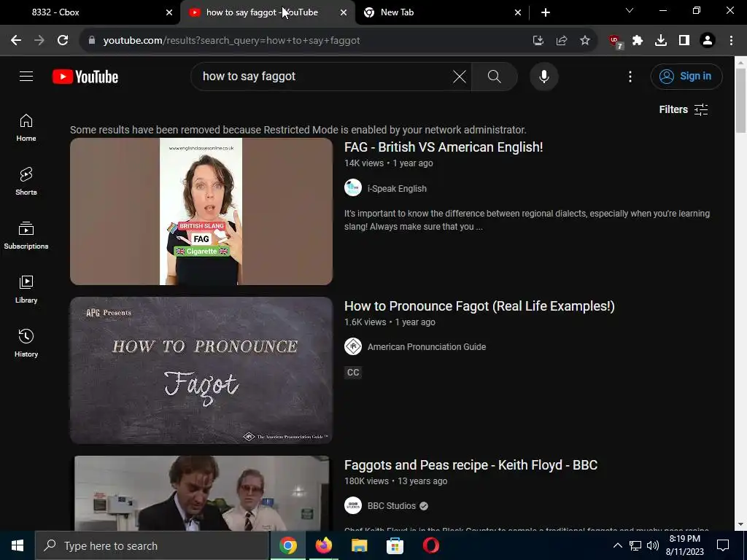Click the browser address bar URL
Image resolution: width=747 pixels, height=560 pixels.
point(231,41)
